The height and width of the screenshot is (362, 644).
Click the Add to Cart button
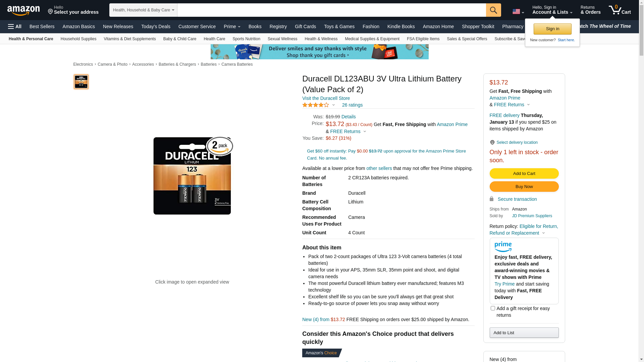click(x=524, y=173)
